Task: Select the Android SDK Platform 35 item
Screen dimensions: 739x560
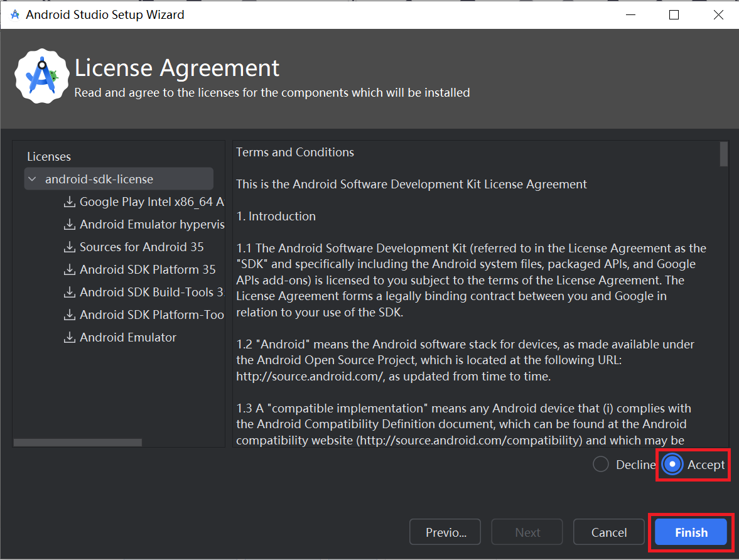Action: [x=148, y=269]
